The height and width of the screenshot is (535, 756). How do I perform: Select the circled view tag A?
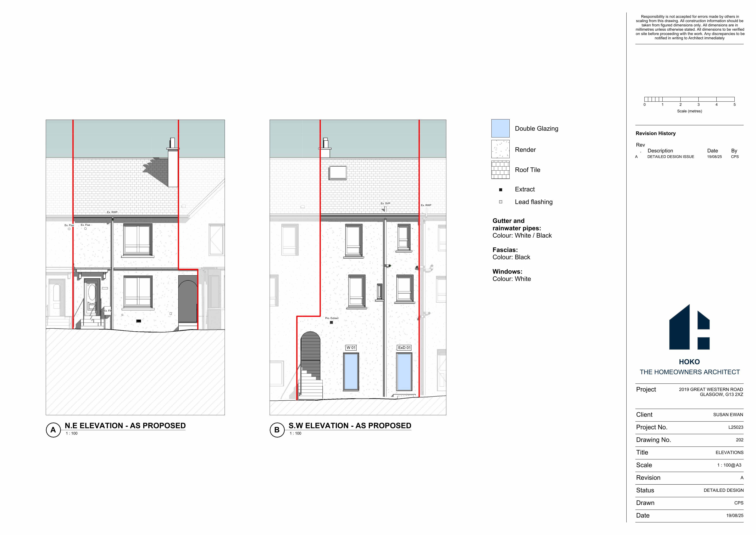(x=53, y=430)
